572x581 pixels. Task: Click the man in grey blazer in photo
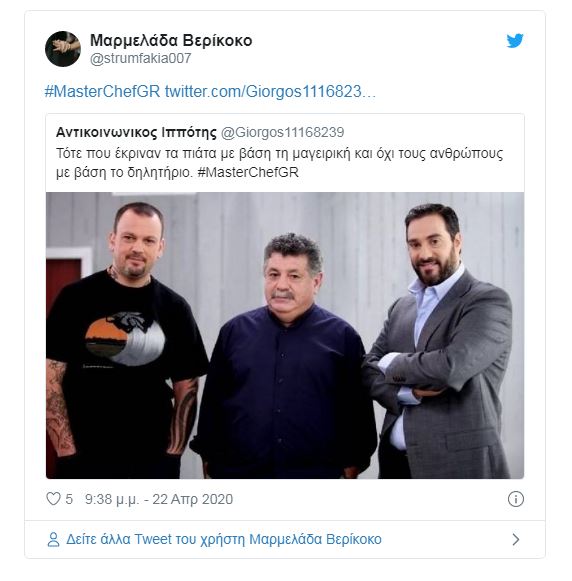tap(439, 341)
